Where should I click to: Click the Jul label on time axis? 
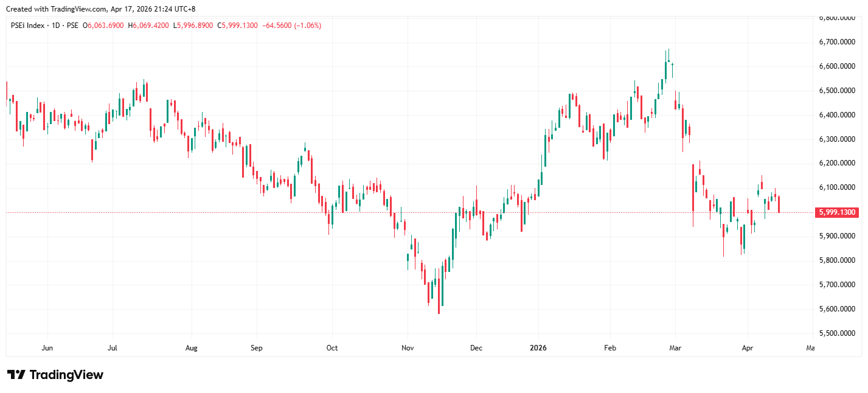point(112,348)
